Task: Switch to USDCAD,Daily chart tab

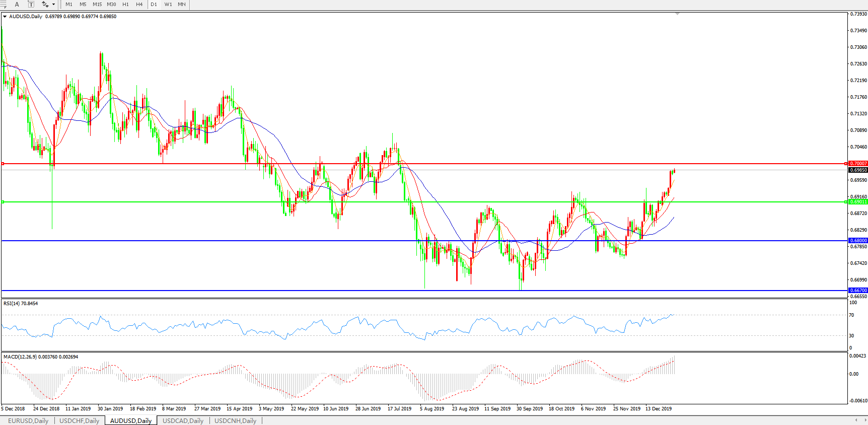Action: 183,420
